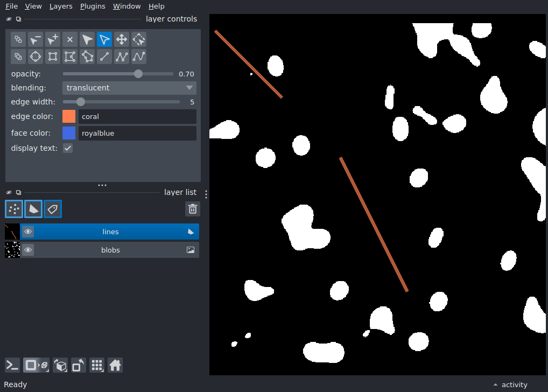Float the layer list dock widget
Viewport: 548px width, 392px height.
pyautogui.click(x=18, y=192)
